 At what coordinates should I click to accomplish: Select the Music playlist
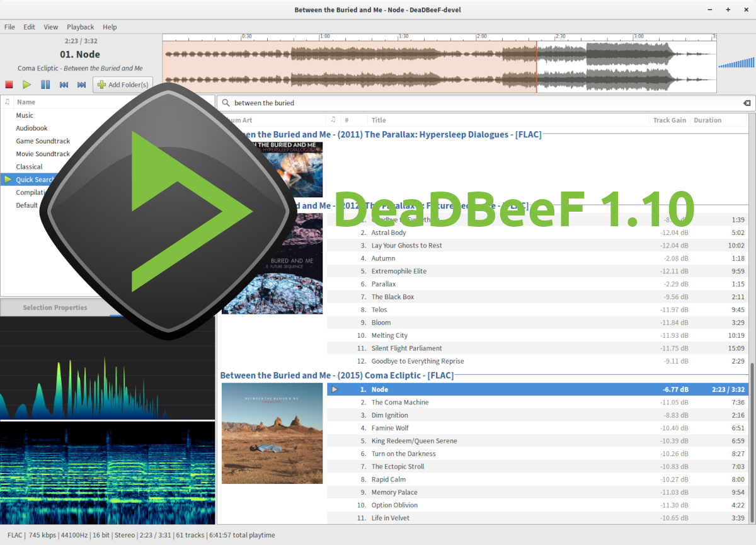24,115
